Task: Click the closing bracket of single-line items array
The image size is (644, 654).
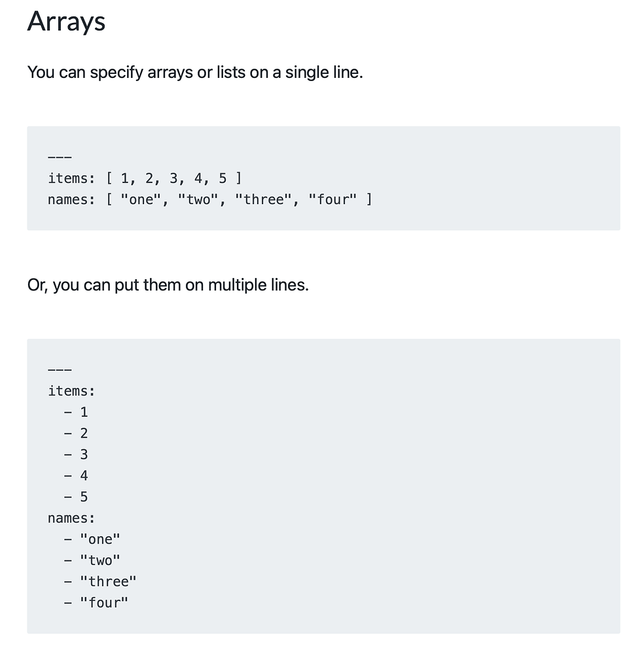Action: (238, 178)
